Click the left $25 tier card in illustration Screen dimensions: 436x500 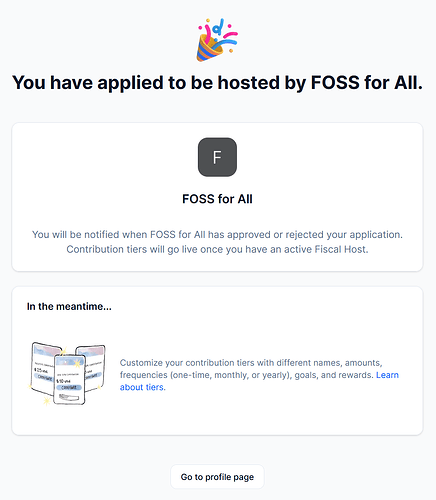44,367
